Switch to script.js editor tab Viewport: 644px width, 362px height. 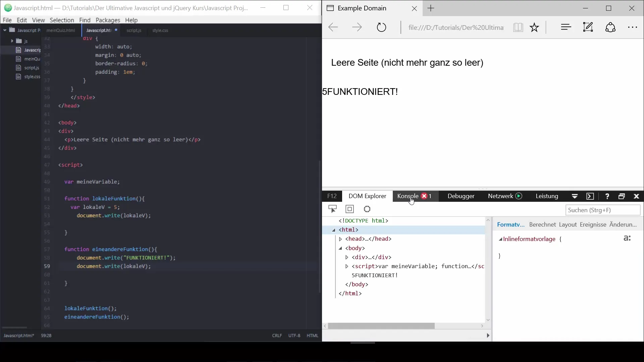click(x=134, y=30)
